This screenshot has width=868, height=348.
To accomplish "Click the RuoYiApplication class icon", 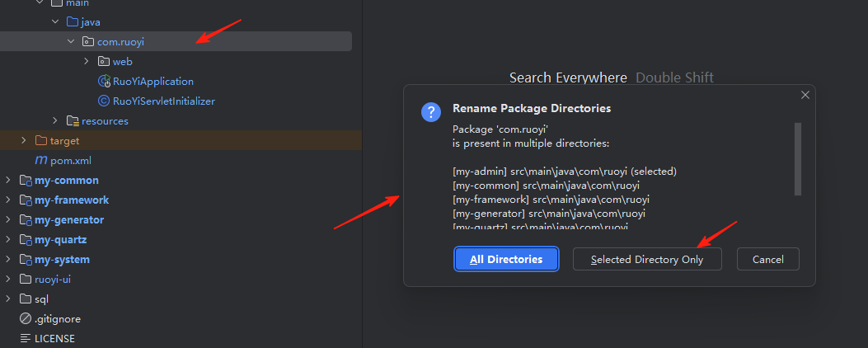I will (x=104, y=82).
